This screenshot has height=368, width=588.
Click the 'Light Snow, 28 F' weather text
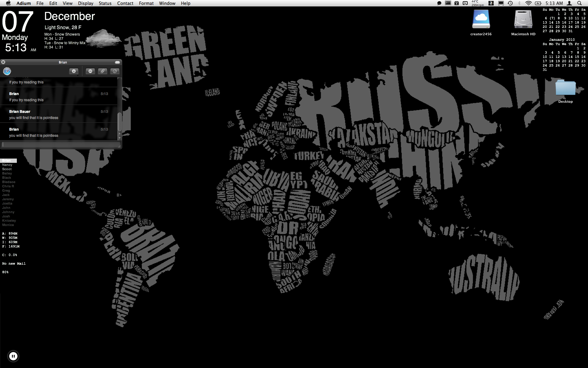point(63,27)
